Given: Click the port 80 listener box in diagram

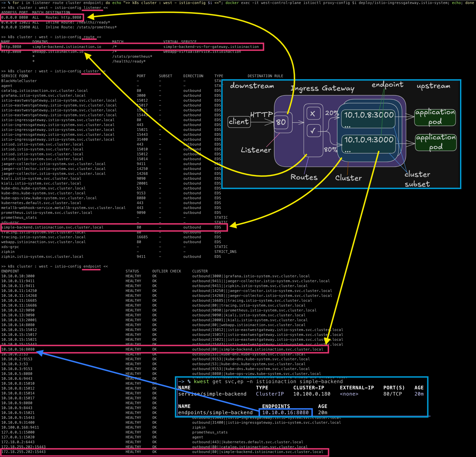Looking at the screenshot, I should click(x=281, y=122).
